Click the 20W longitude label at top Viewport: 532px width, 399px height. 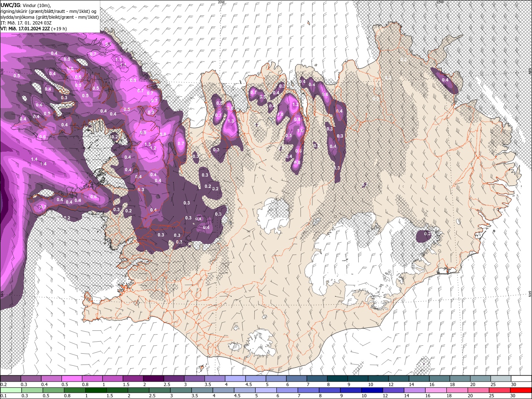coord(221,2)
